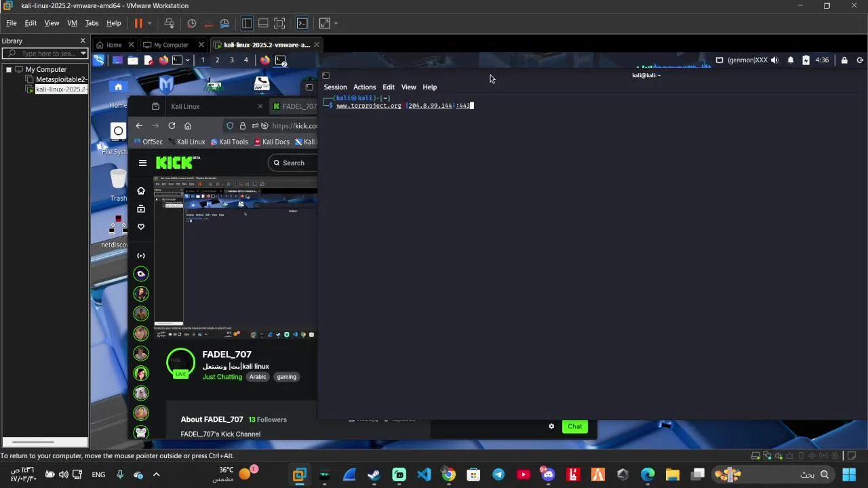Click the Arabic language tag

pyautogui.click(x=258, y=377)
